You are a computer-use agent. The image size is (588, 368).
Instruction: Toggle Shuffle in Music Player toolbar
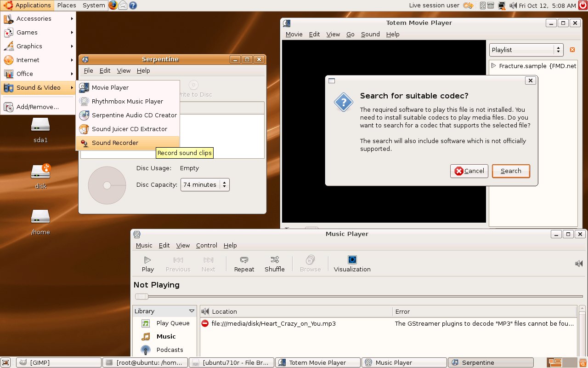coord(275,264)
